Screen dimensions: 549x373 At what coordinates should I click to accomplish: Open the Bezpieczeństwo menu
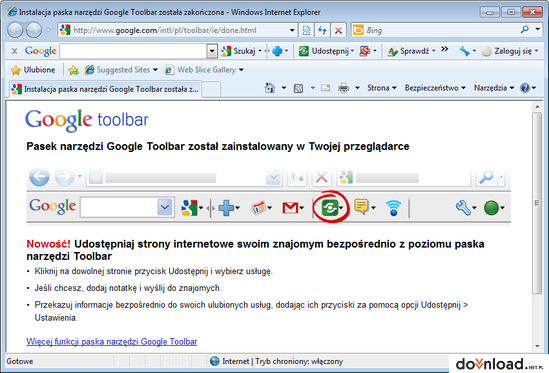pyautogui.click(x=435, y=88)
